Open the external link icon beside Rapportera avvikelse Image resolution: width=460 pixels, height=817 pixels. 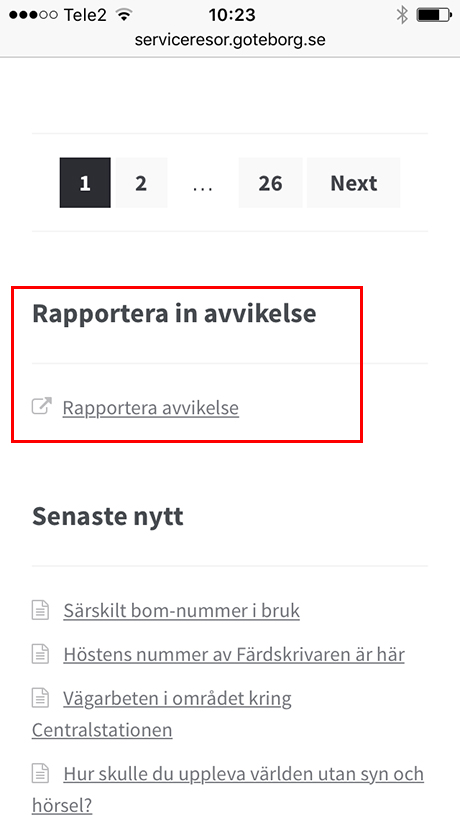(42, 406)
